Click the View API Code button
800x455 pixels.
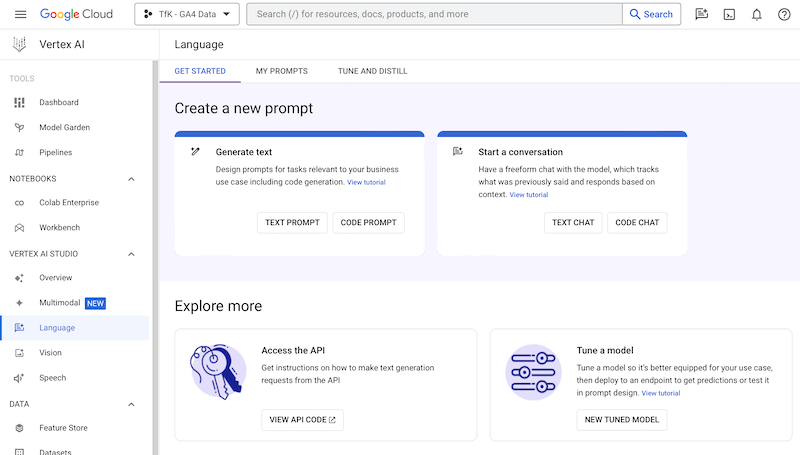click(302, 420)
